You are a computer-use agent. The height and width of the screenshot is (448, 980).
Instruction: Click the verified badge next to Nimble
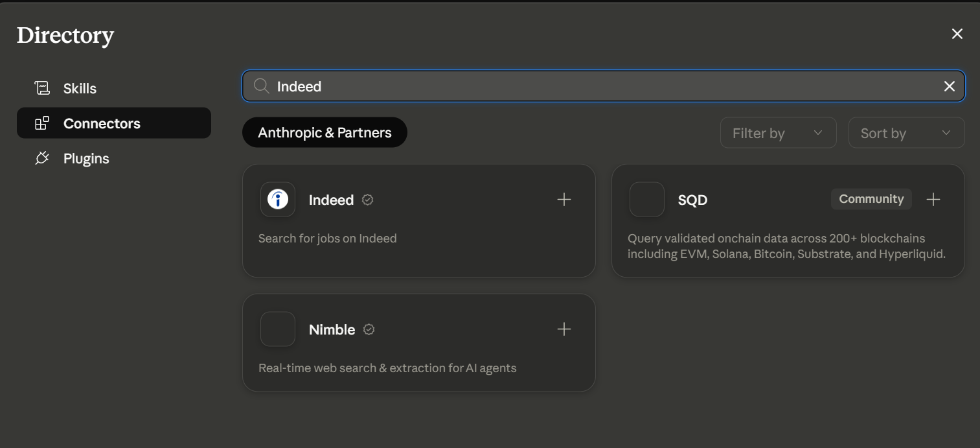[369, 329]
